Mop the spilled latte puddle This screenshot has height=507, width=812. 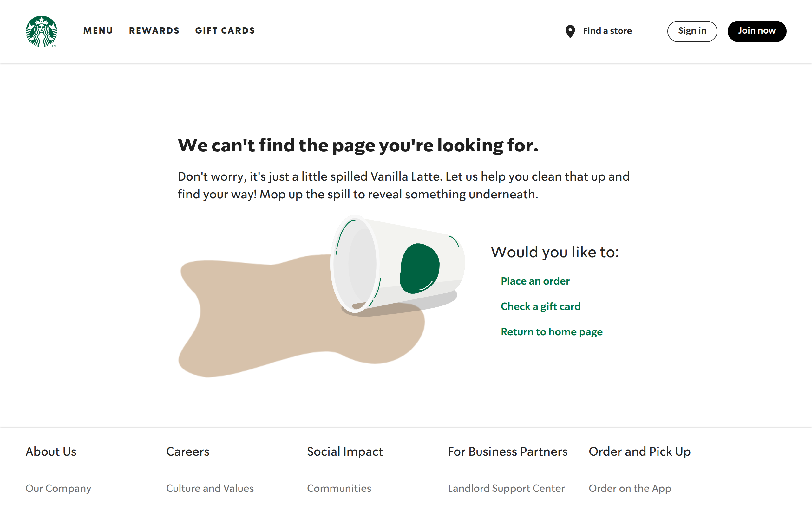coord(268,318)
